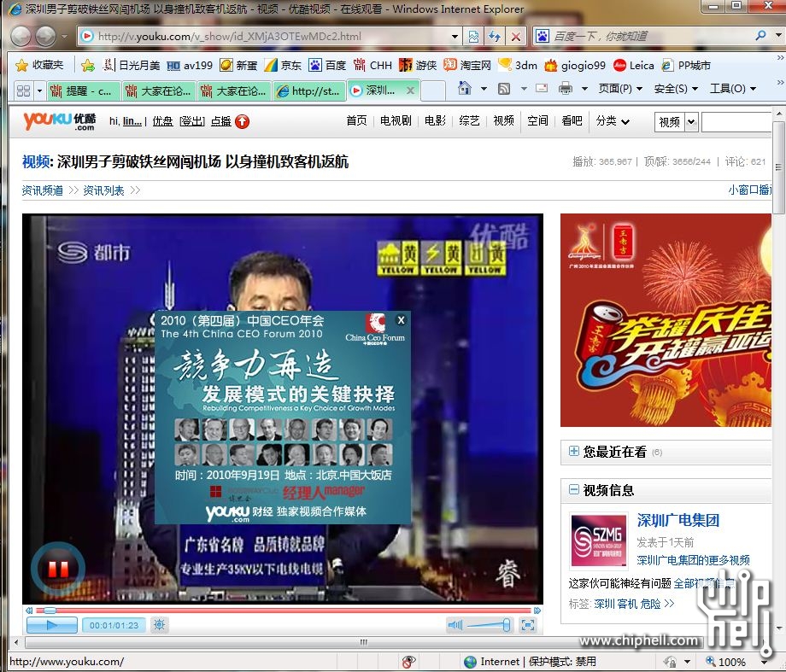Click the 登出 logout link
Image resolution: width=786 pixels, height=672 pixels.
(x=192, y=121)
